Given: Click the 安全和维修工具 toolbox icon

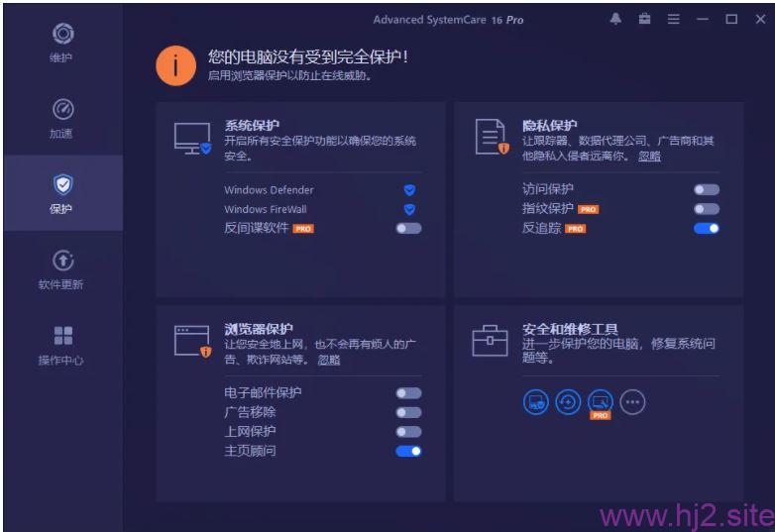Looking at the screenshot, I should [x=490, y=341].
